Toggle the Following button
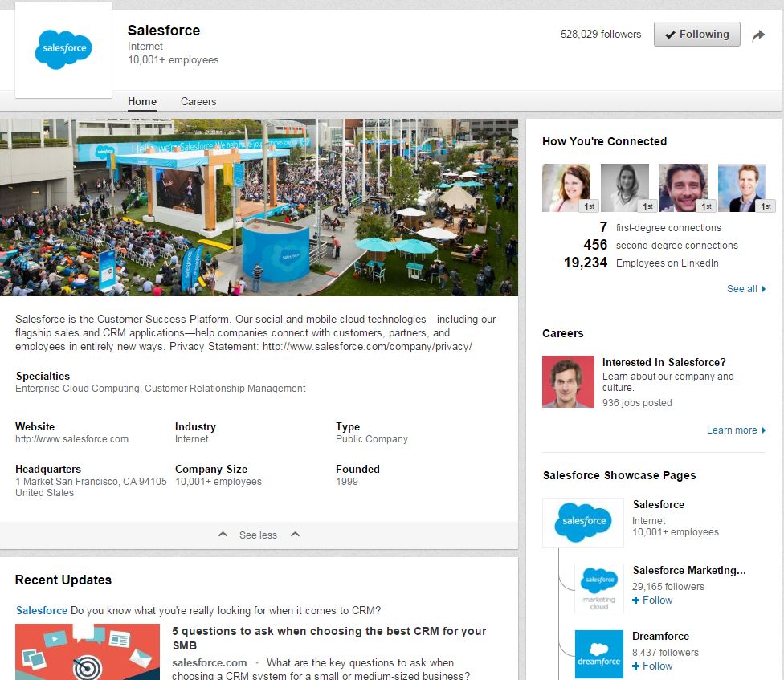This screenshot has height=680, width=784. 697,34
